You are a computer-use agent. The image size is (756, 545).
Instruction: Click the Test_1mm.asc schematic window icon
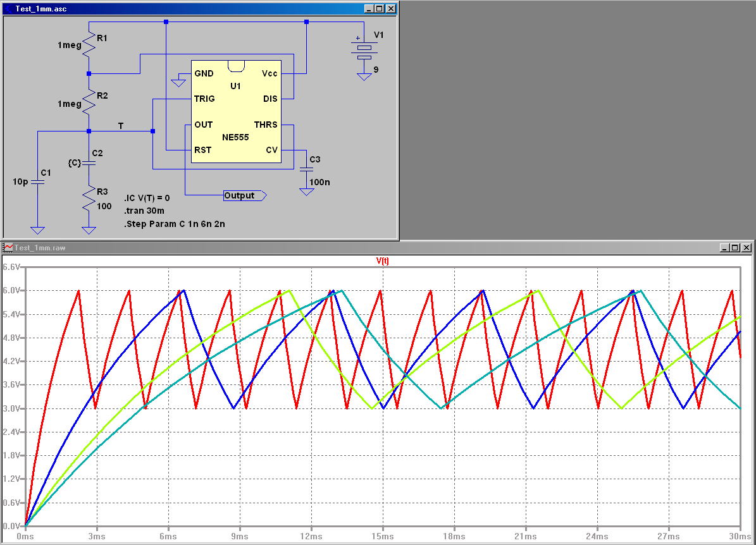coord(9,9)
